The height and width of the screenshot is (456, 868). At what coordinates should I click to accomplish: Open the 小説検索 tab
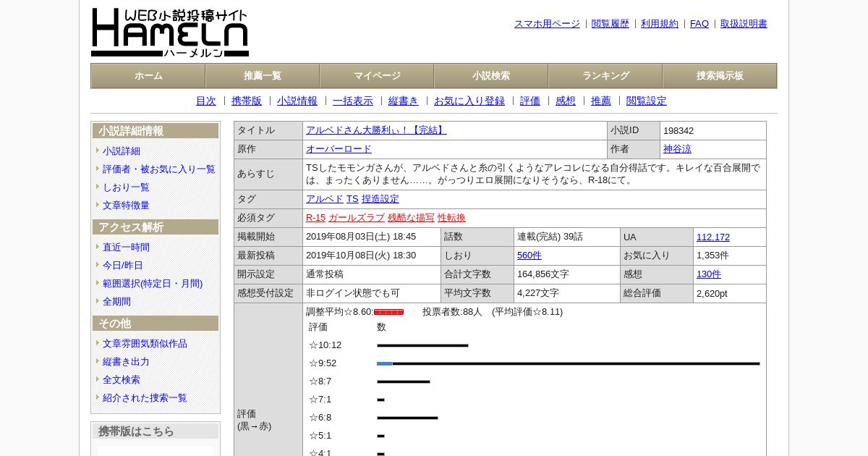coord(491,76)
